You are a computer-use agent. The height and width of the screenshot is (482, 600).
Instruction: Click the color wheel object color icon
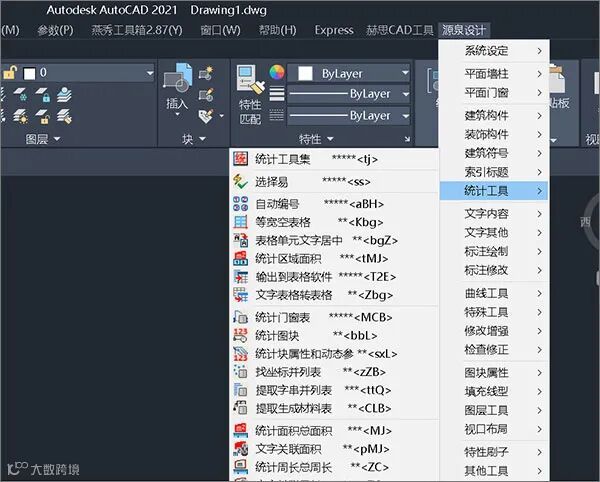277,72
